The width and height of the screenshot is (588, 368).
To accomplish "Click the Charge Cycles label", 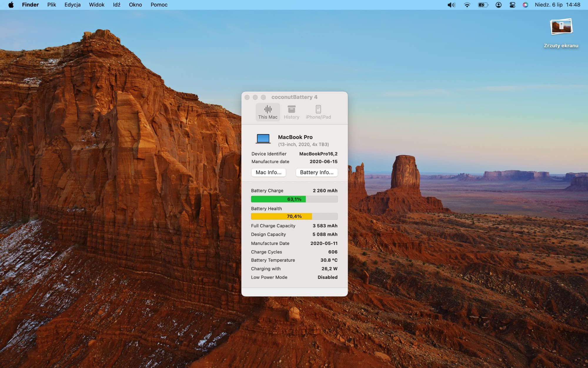I will point(266,252).
